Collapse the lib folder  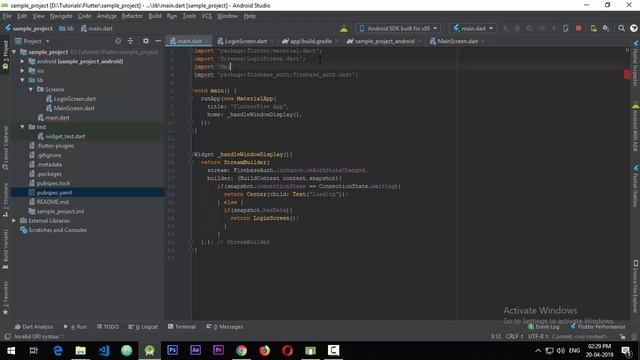point(22,80)
